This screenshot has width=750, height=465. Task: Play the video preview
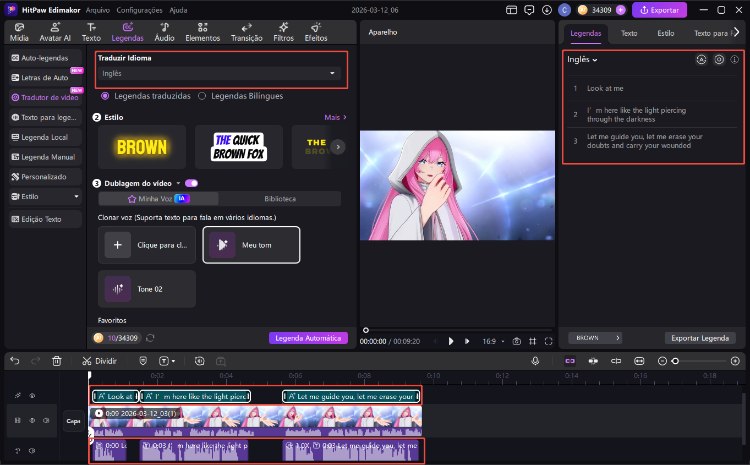(451, 342)
